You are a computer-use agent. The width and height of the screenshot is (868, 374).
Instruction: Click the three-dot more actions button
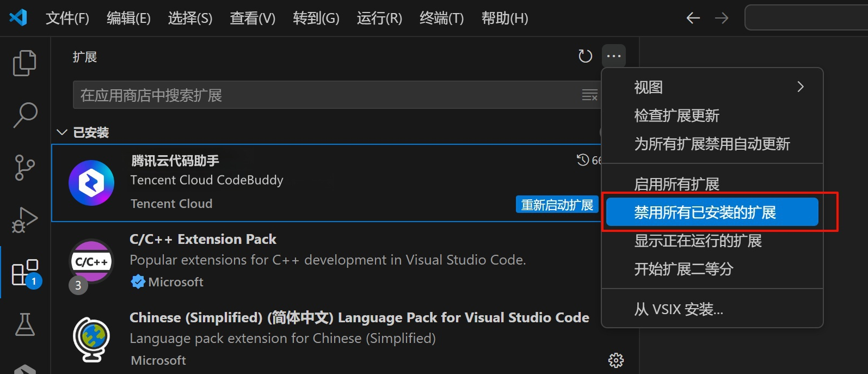[x=613, y=56]
